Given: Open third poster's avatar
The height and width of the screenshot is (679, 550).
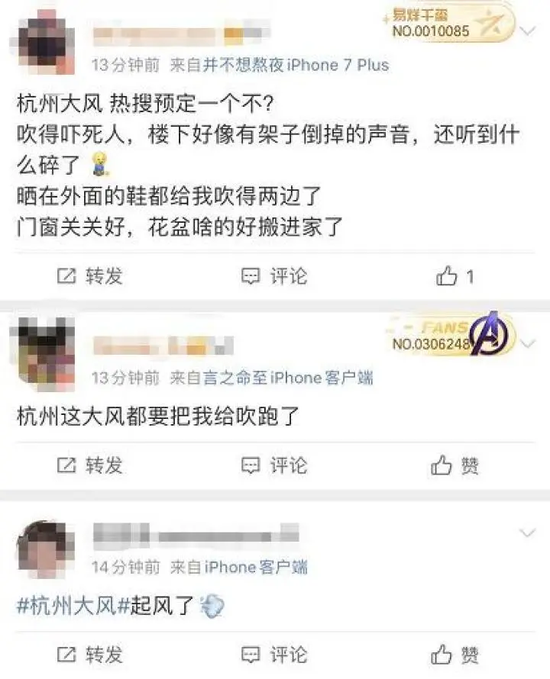Looking at the screenshot, I should [45, 549].
